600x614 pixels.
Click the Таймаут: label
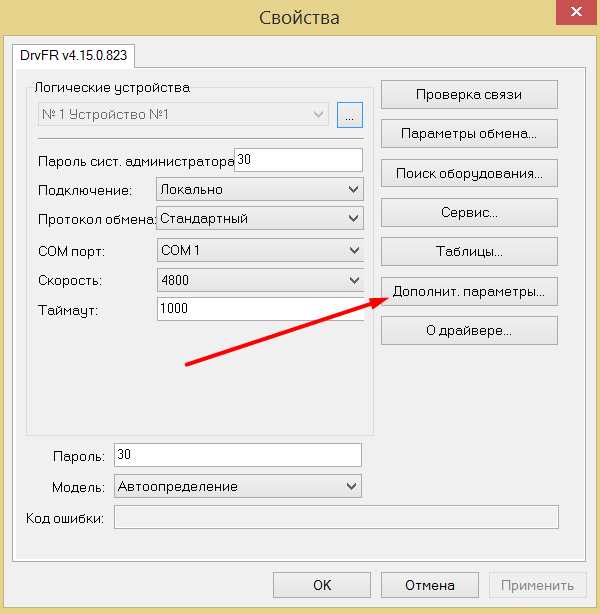click(x=68, y=311)
